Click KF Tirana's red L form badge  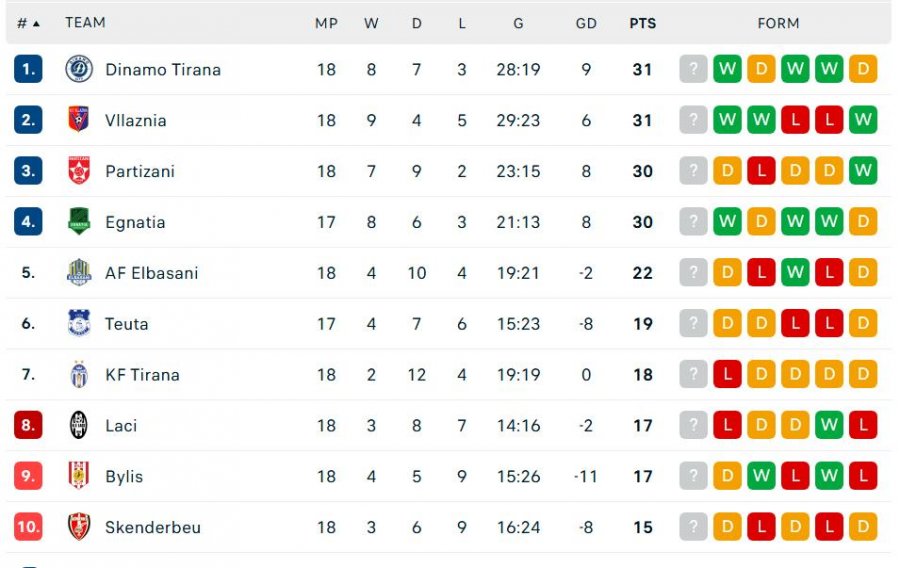[727, 374]
